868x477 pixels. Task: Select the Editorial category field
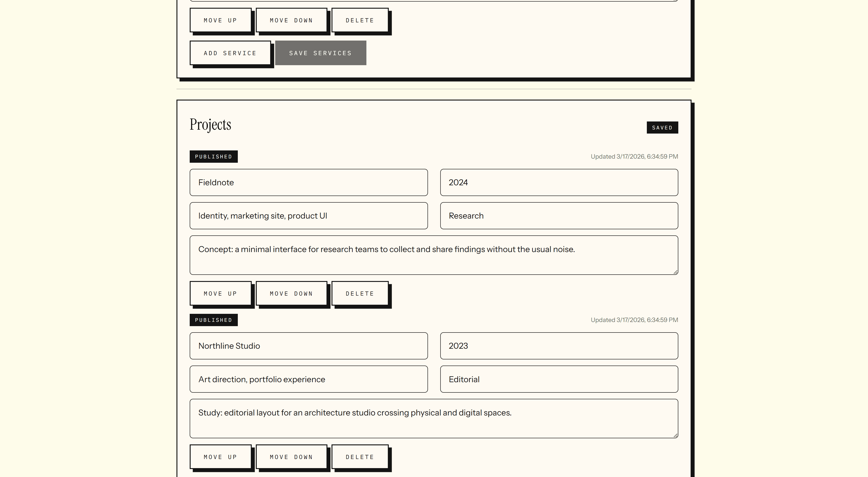coord(559,379)
